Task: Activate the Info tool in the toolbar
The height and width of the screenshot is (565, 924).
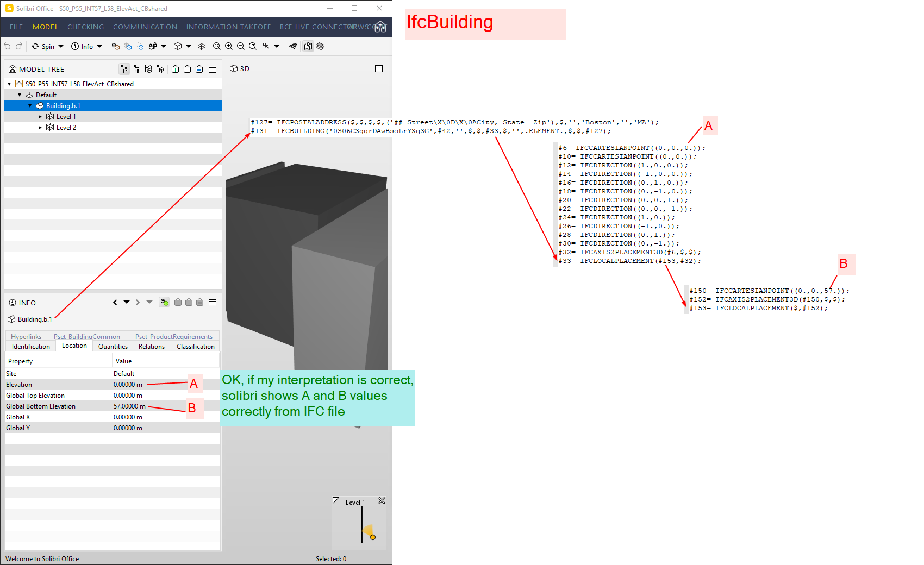Action: point(82,47)
